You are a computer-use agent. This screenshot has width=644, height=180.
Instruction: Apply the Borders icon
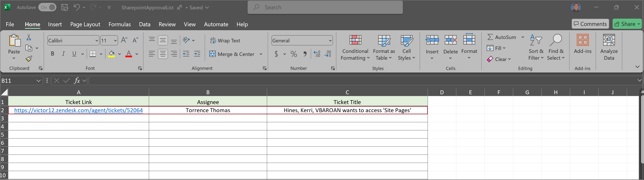click(93, 54)
